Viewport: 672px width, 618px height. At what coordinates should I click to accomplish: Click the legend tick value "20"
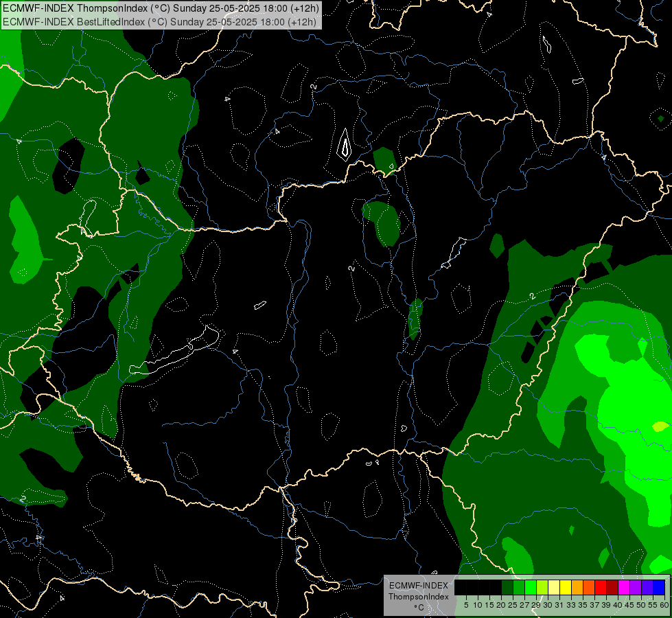(501, 605)
